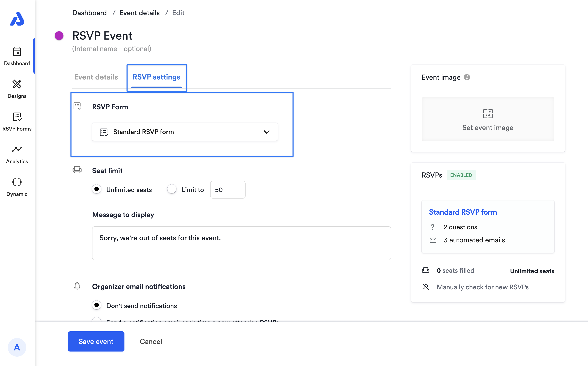588x366 pixels.
Task: Select the RSVP settings tab
Action: [x=156, y=77]
